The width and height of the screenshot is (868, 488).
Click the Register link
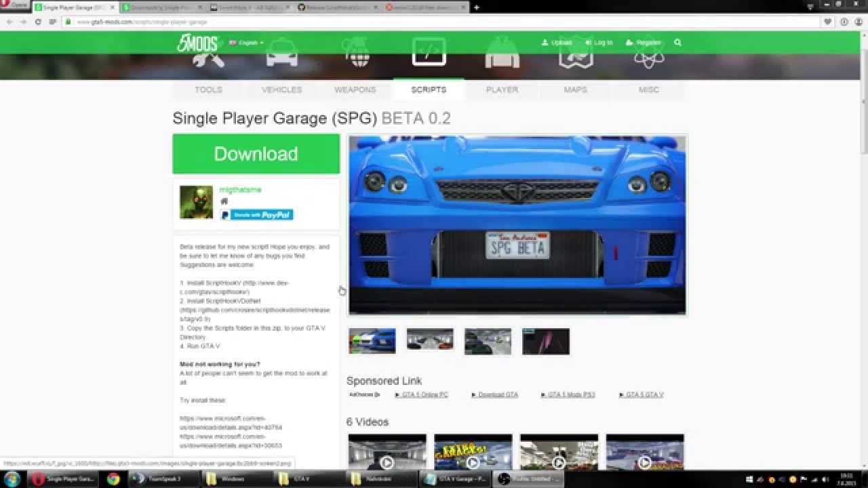point(644,43)
